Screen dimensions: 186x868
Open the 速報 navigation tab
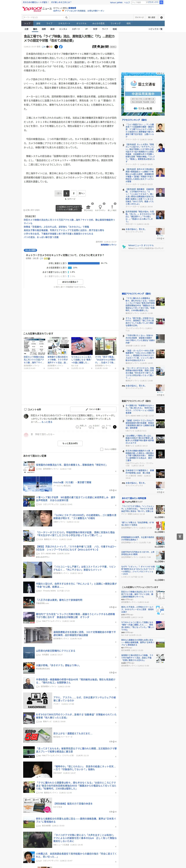point(38,23)
